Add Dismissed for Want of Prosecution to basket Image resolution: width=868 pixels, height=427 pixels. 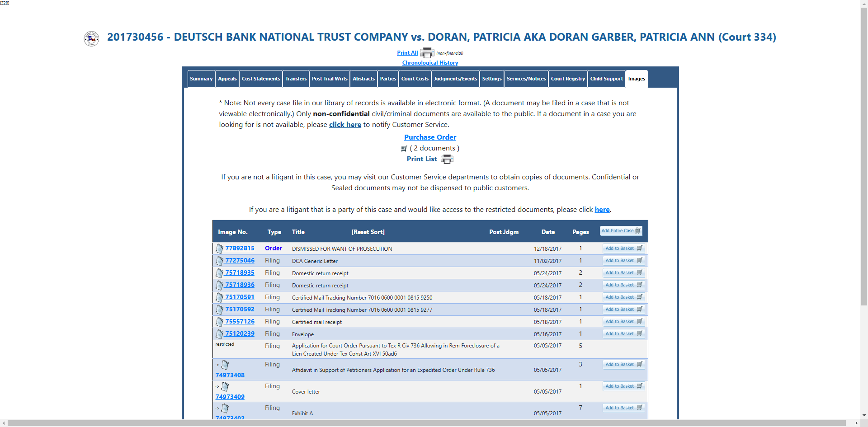[623, 249]
